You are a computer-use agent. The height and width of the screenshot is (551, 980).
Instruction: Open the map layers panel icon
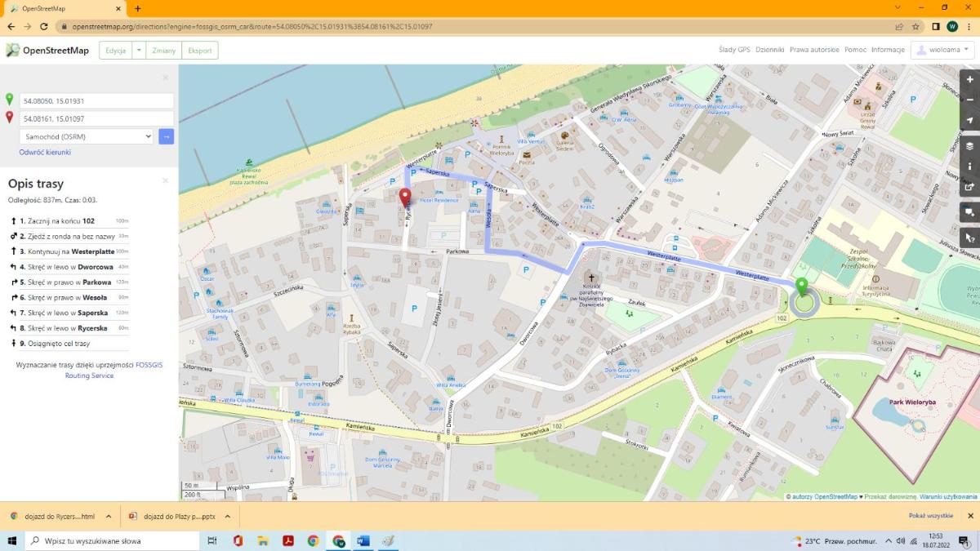click(969, 146)
